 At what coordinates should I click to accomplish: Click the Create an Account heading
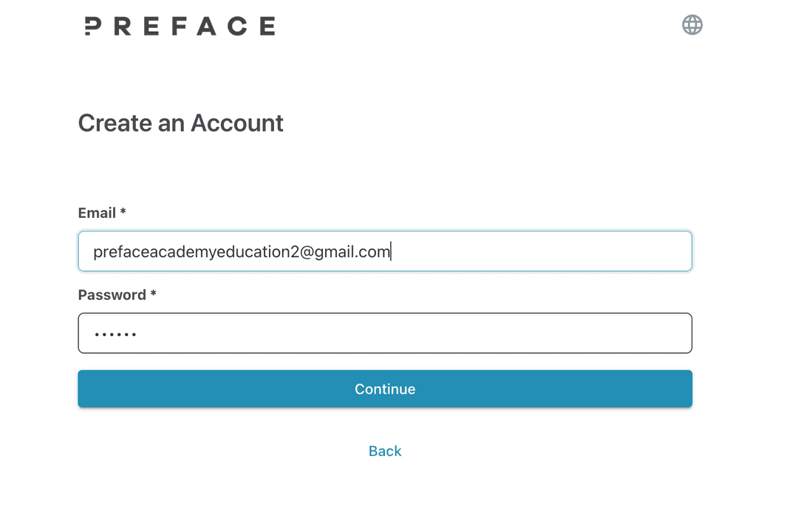(x=180, y=123)
